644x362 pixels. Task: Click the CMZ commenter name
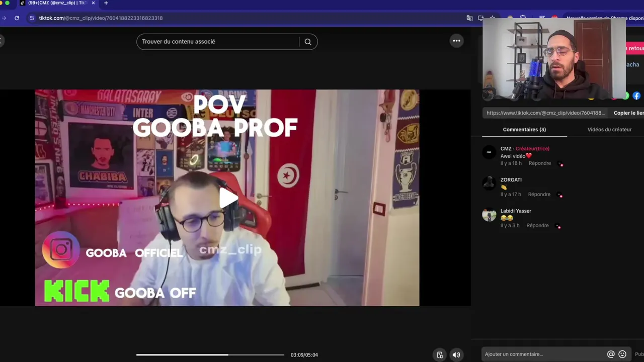click(506, 149)
